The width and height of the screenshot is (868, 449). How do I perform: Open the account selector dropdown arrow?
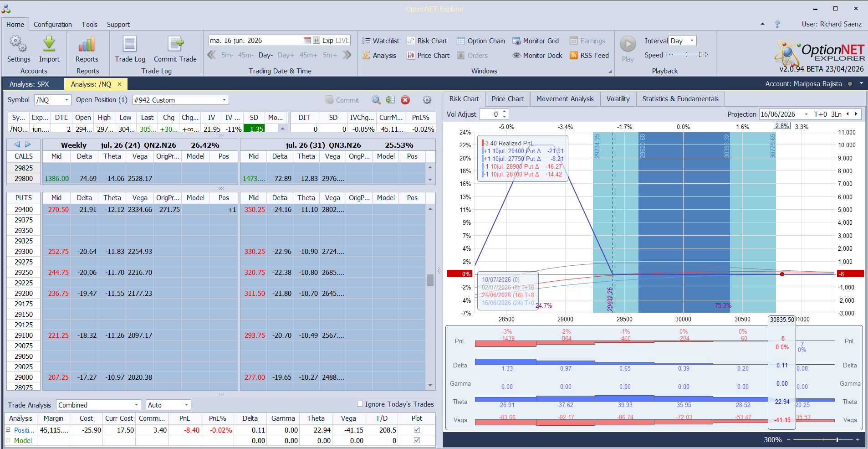click(x=861, y=83)
